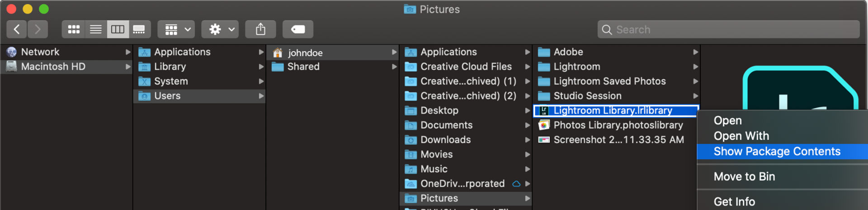Open the Music folder
The image size is (868, 210).
[x=466, y=169]
